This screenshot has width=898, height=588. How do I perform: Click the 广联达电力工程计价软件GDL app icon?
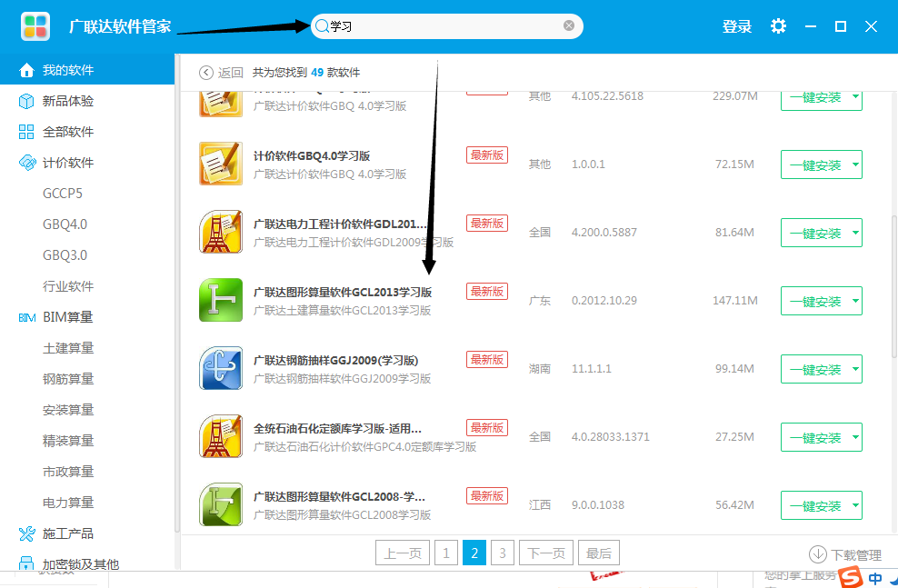tap(221, 232)
